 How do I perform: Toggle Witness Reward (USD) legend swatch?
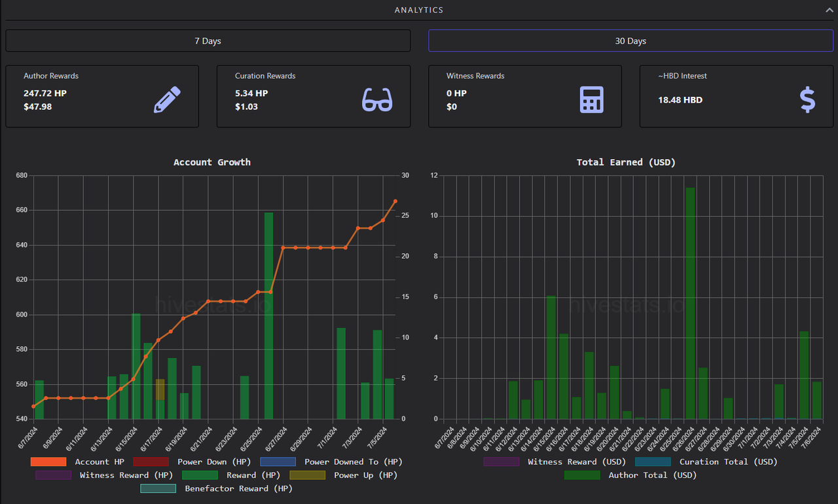(501, 462)
